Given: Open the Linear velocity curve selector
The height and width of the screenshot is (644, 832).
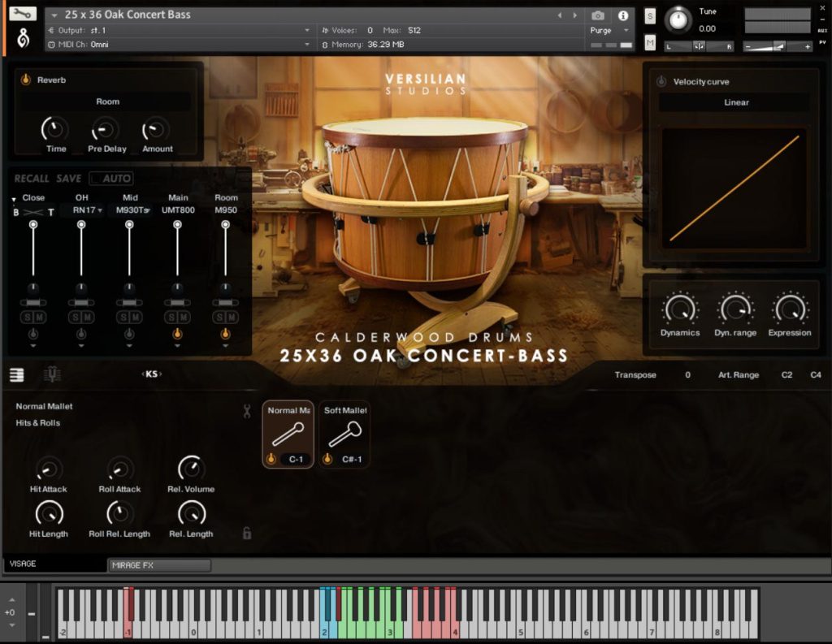Looking at the screenshot, I should click(x=736, y=102).
